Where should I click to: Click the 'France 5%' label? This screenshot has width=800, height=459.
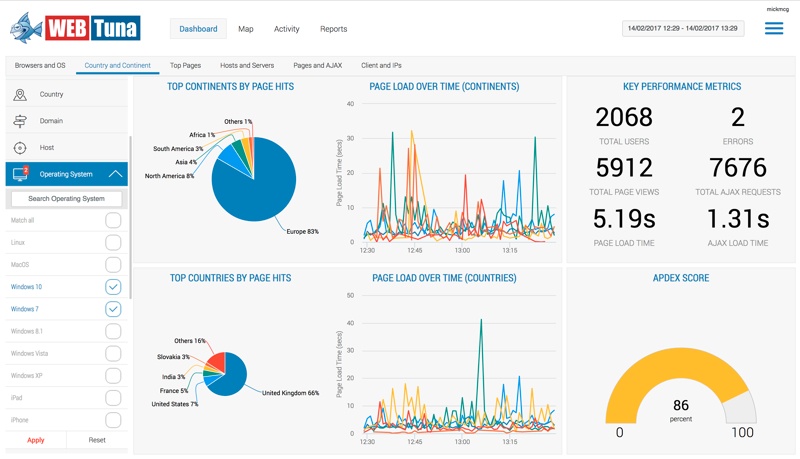pyautogui.click(x=174, y=391)
